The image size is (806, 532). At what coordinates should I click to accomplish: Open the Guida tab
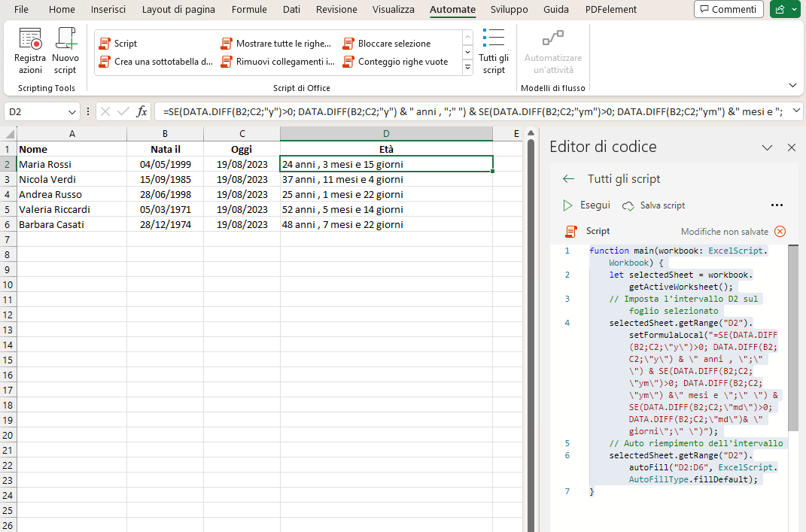click(x=555, y=9)
